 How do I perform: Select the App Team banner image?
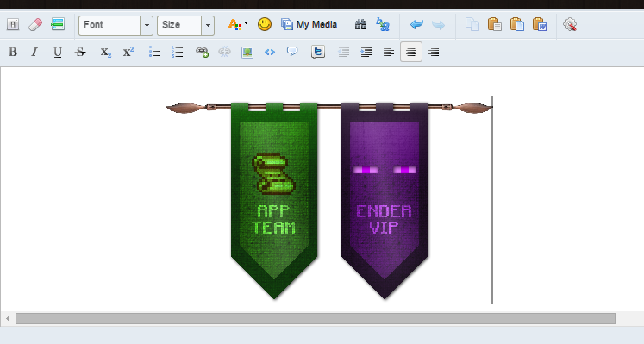pyautogui.click(x=274, y=201)
